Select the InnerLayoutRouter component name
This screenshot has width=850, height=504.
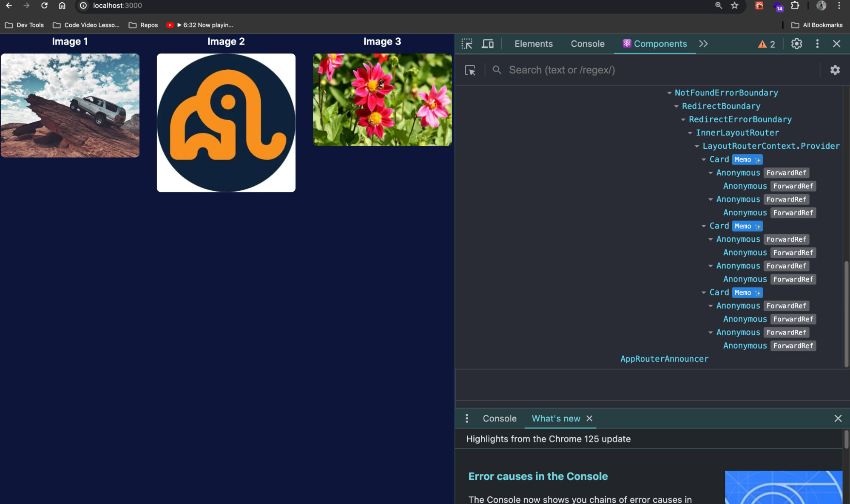tap(737, 133)
